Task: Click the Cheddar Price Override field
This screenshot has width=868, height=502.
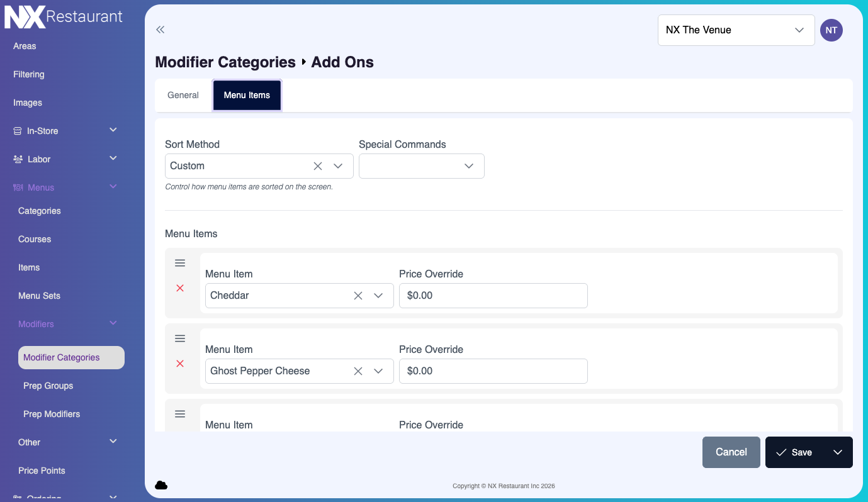Action: (493, 296)
